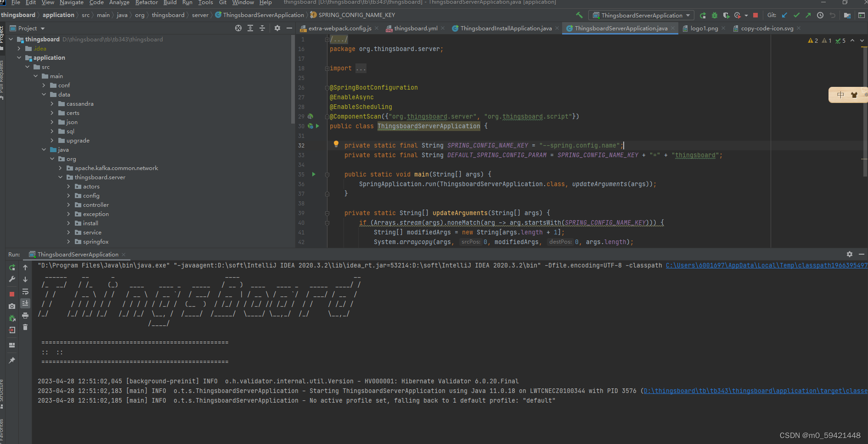Image resolution: width=868 pixels, height=444 pixels.
Task: Open the ThingsboardServerApplication run configuration dropdown
Action: pyautogui.click(x=641, y=15)
